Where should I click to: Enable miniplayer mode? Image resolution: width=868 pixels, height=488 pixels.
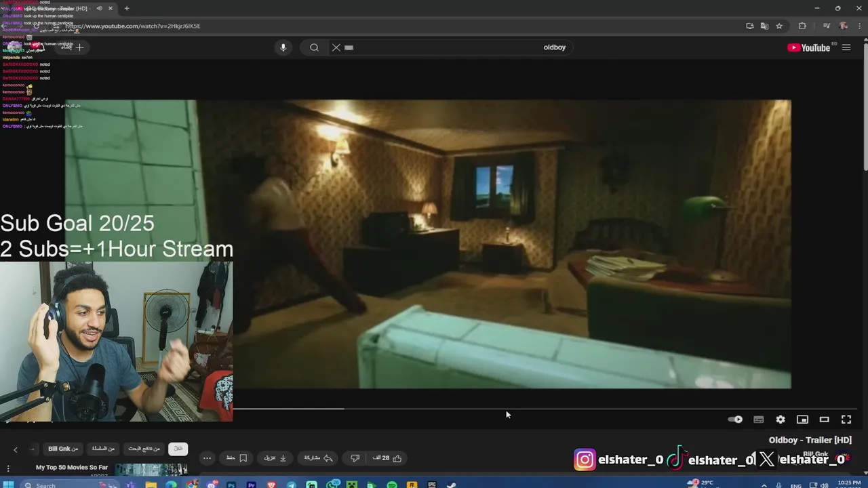(x=802, y=420)
